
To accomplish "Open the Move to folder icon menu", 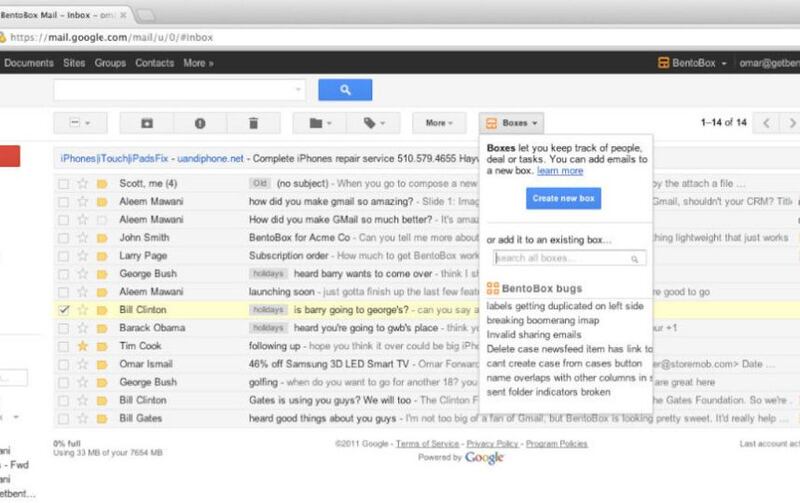I will pyautogui.click(x=320, y=123).
